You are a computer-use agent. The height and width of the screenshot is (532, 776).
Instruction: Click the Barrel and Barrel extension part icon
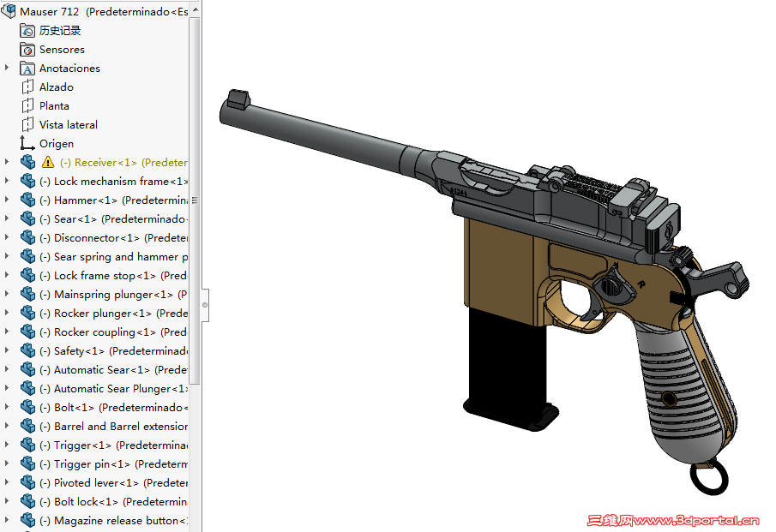pyautogui.click(x=27, y=426)
